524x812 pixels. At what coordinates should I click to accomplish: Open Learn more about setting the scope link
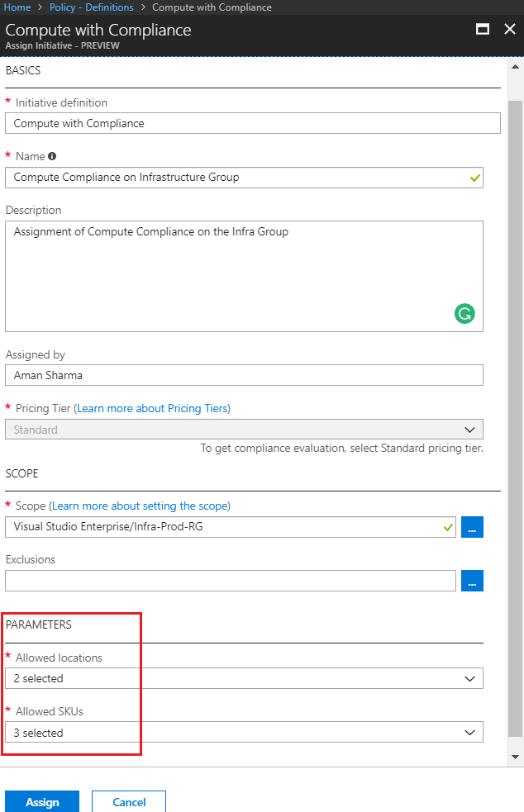(x=140, y=506)
